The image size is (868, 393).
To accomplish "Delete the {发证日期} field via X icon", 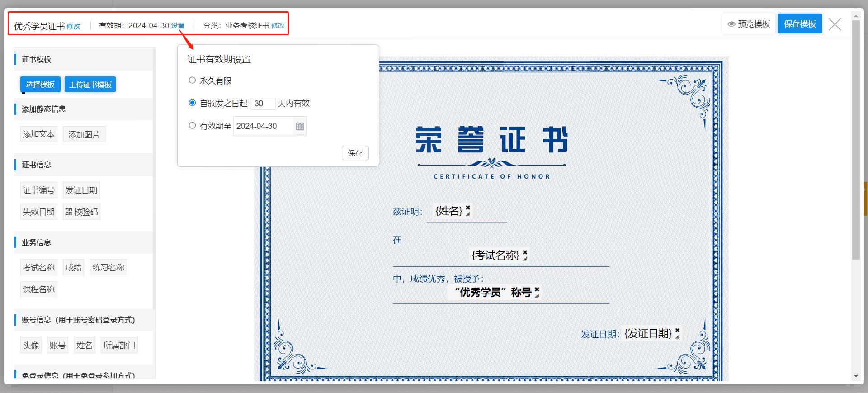I will click(x=677, y=330).
